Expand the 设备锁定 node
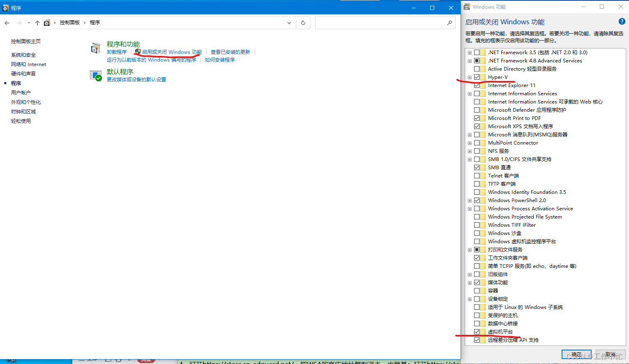Screen dimensions: 629x364 (x=470, y=299)
